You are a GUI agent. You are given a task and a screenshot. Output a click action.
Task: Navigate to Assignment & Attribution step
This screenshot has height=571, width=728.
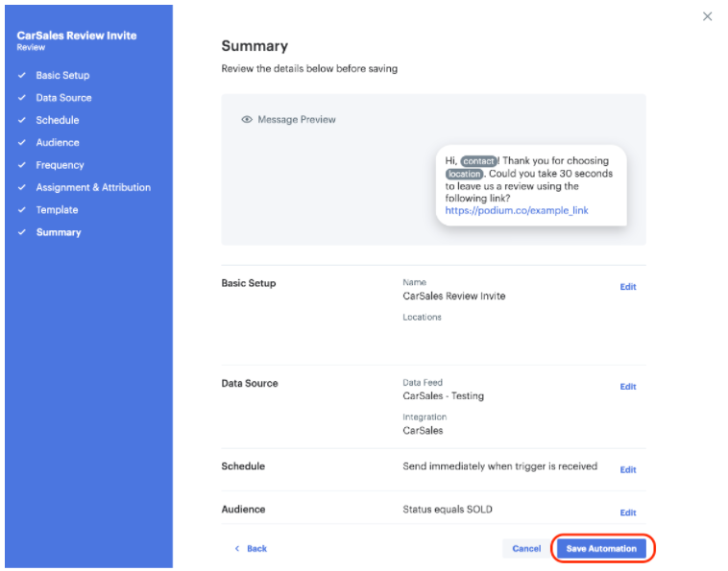(93, 188)
